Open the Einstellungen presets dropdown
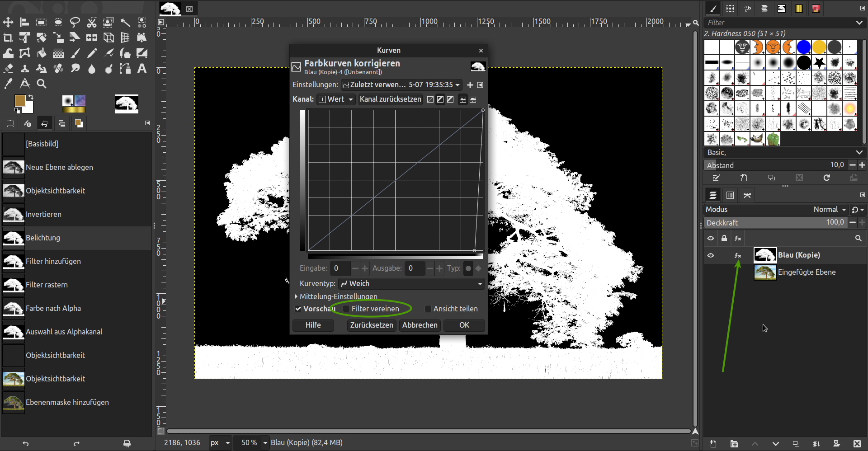Screen dimensions: 868x451 point(401,85)
